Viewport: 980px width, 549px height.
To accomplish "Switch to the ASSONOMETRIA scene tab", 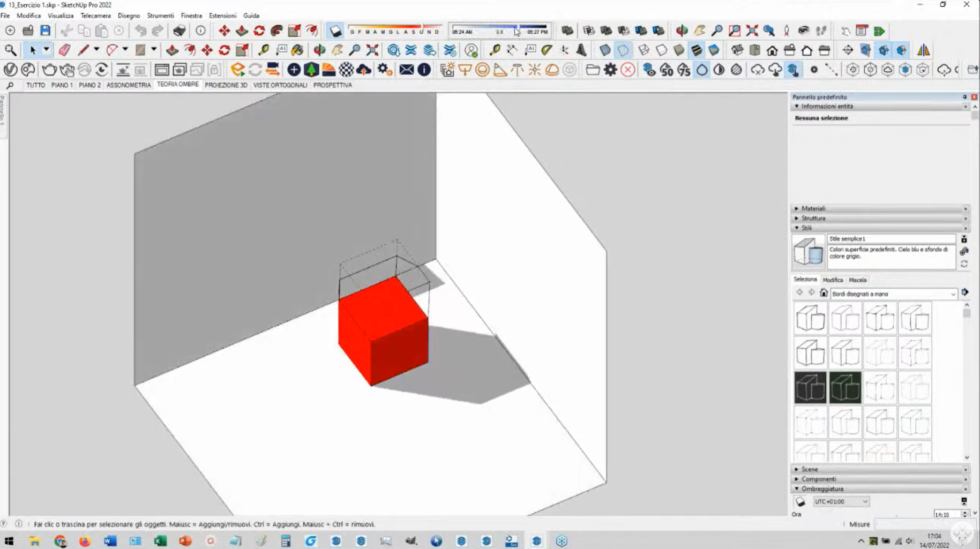I will [129, 85].
